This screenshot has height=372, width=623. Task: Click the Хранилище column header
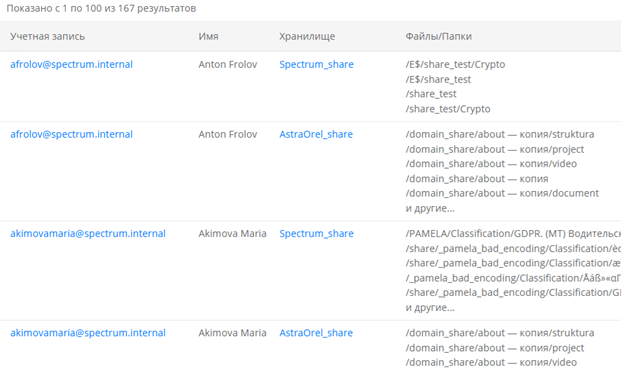coord(307,37)
